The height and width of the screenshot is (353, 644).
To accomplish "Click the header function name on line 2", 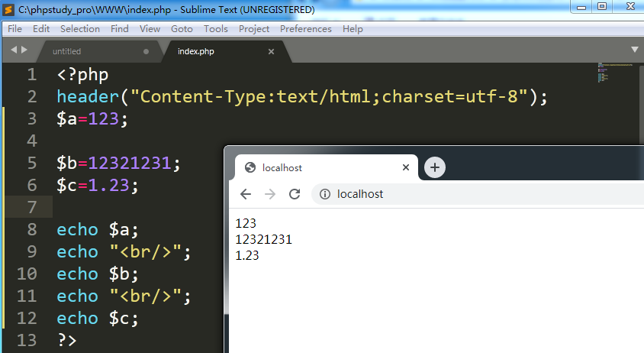I will (x=88, y=97).
